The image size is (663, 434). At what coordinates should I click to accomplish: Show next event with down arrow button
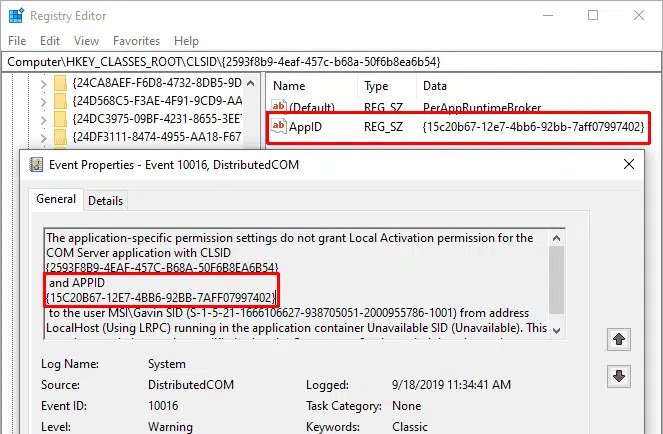(618, 376)
